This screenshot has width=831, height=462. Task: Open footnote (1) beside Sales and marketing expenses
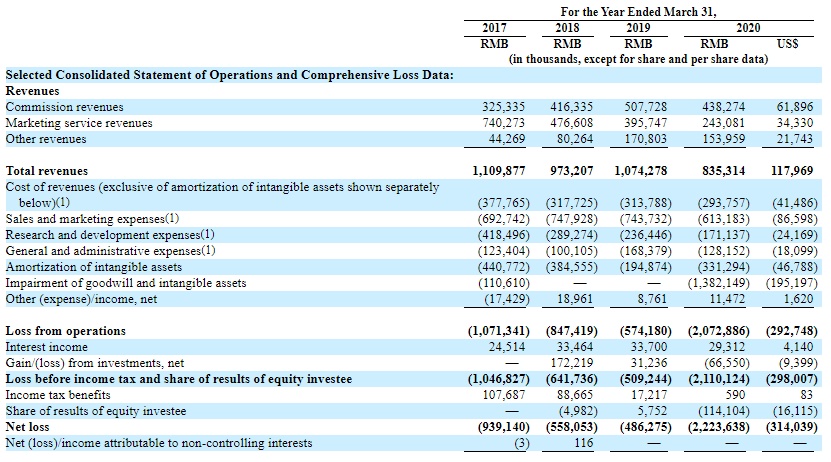pyautogui.click(x=173, y=218)
